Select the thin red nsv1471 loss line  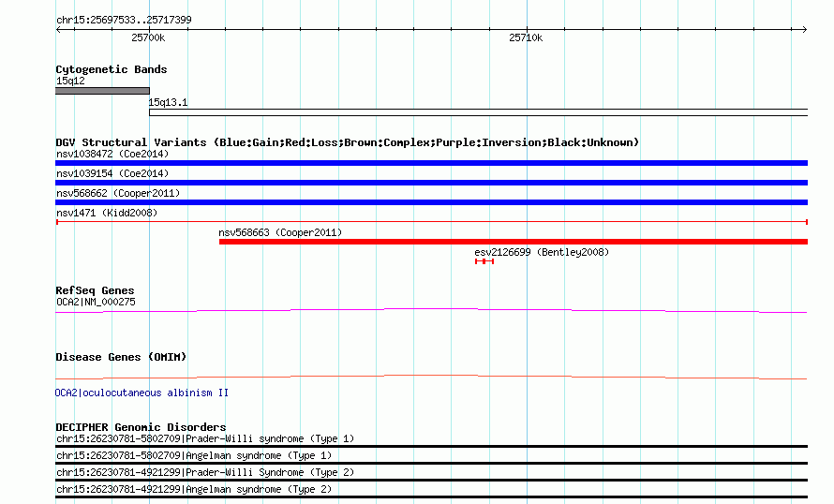(432, 222)
